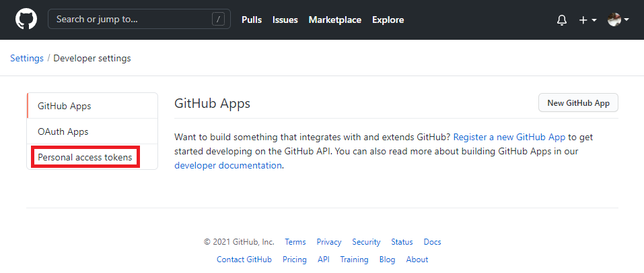Screen dimensions: 644x273
Task: Open the Pricing footer link
Action: click(x=295, y=260)
